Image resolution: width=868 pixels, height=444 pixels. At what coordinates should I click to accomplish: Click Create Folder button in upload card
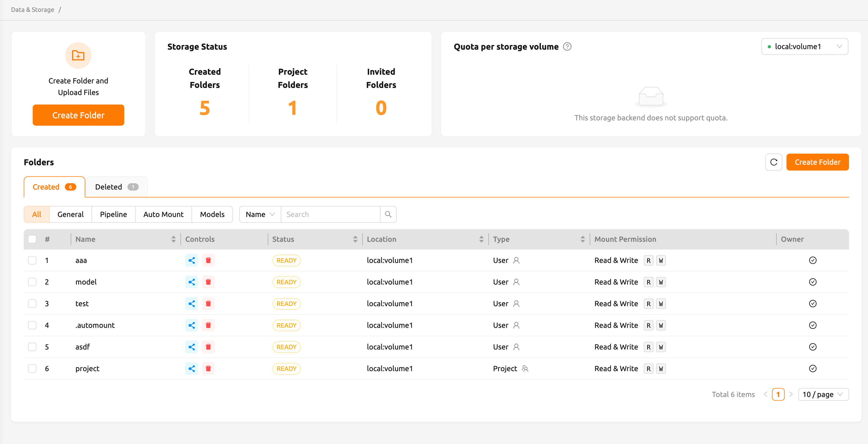tap(78, 115)
